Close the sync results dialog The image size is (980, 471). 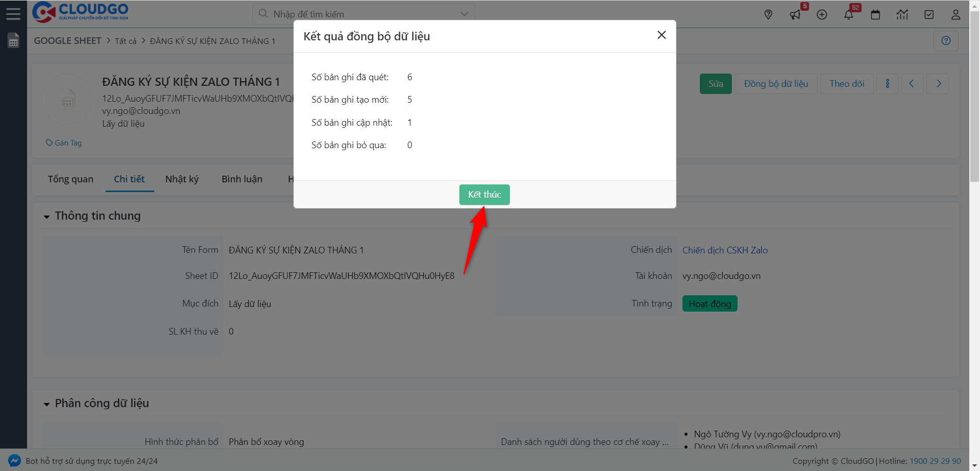point(661,35)
